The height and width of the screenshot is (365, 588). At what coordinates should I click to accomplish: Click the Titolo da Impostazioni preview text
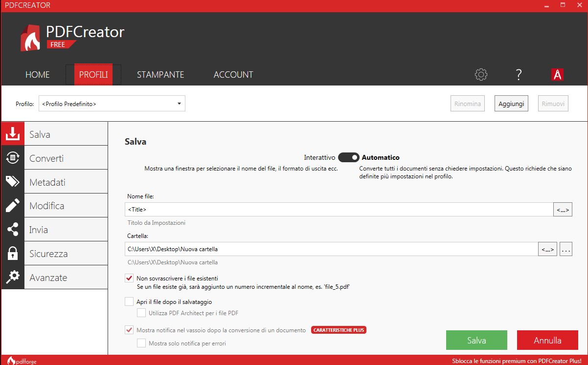(x=156, y=223)
